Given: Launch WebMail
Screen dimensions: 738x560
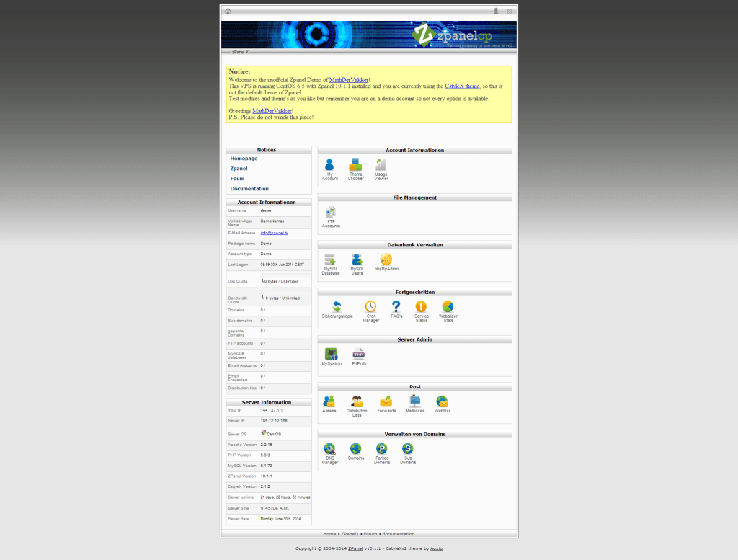Looking at the screenshot, I should [442, 404].
